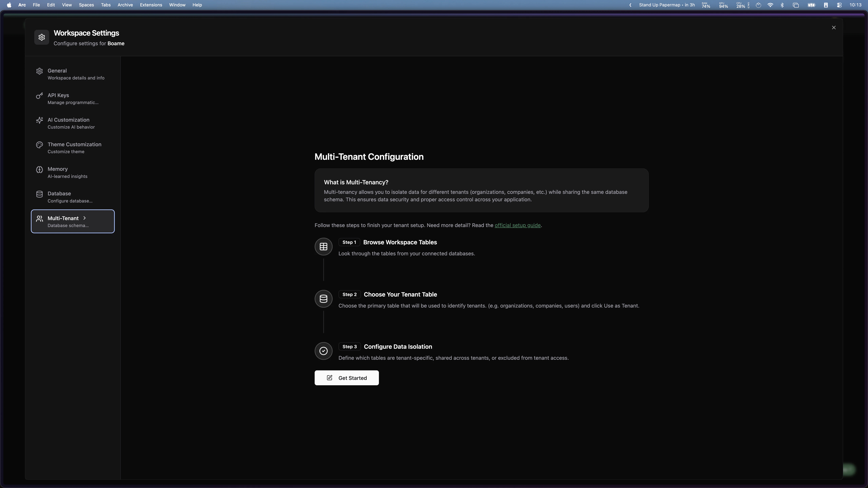
Task: Open the Extensions menu
Action: (x=151, y=5)
